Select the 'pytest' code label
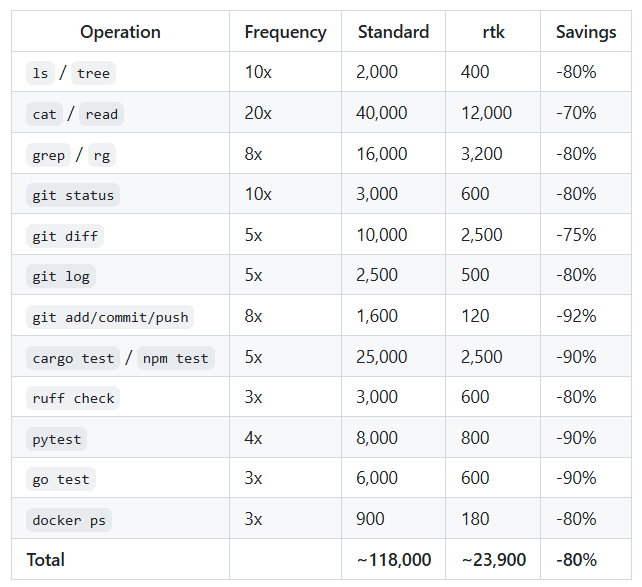642x587 pixels. pyautogui.click(x=57, y=439)
